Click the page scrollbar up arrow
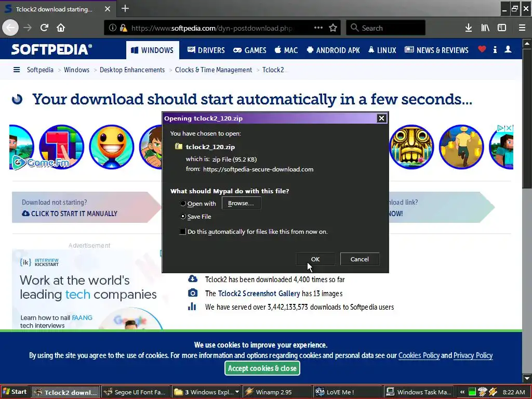Screen dimensions: 532x399 point(527,44)
